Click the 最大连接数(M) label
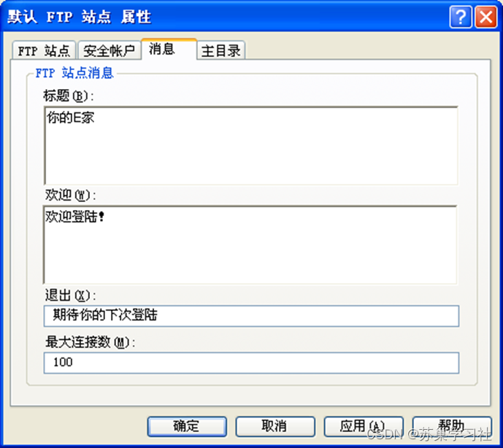 [x=90, y=342]
